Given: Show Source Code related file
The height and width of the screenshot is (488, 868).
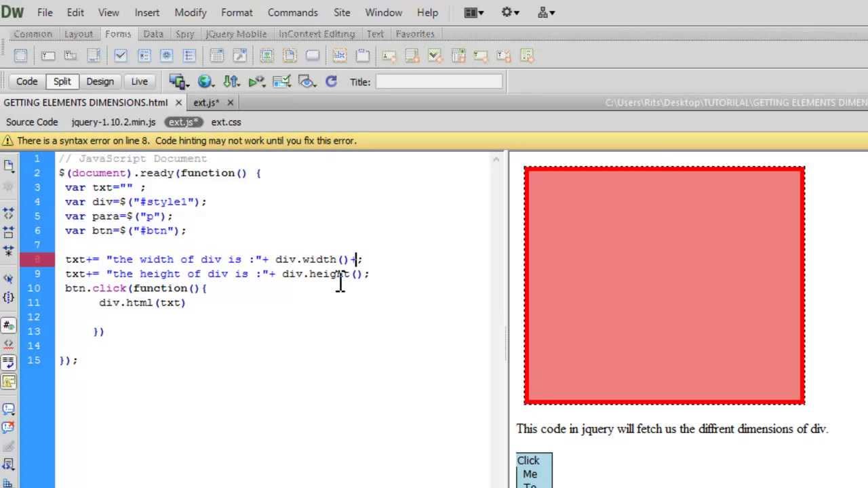Looking at the screenshot, I should tap(32, 122).
